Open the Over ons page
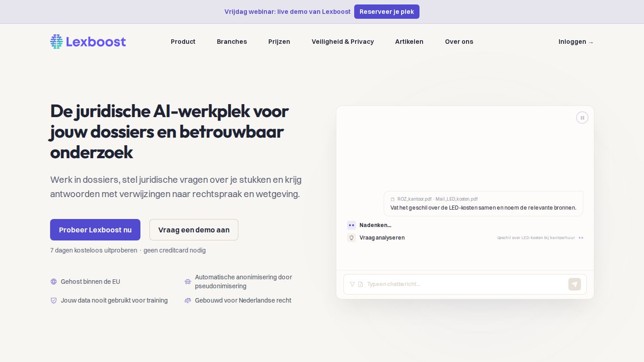The height and width of the screenshot is (362, 644). [x=459, y=42]
